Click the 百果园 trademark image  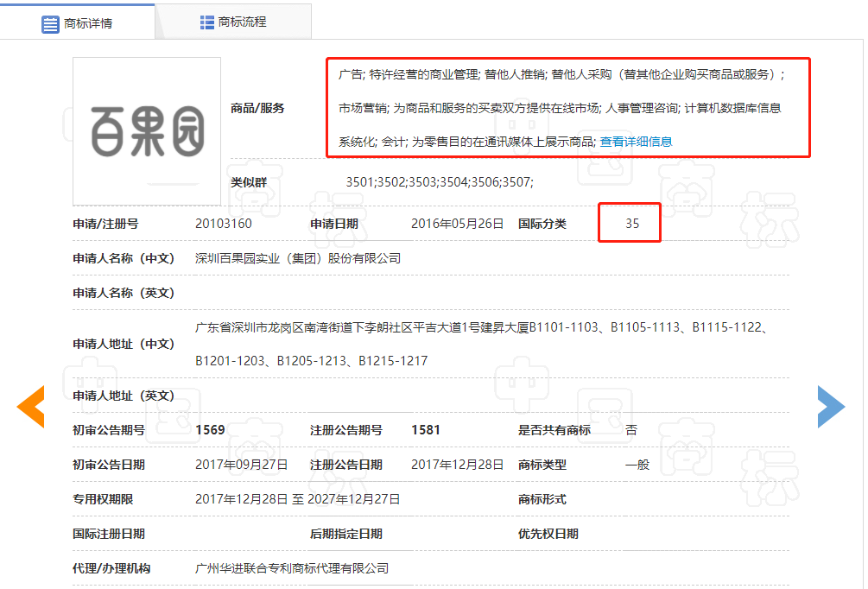pos(147,131)
